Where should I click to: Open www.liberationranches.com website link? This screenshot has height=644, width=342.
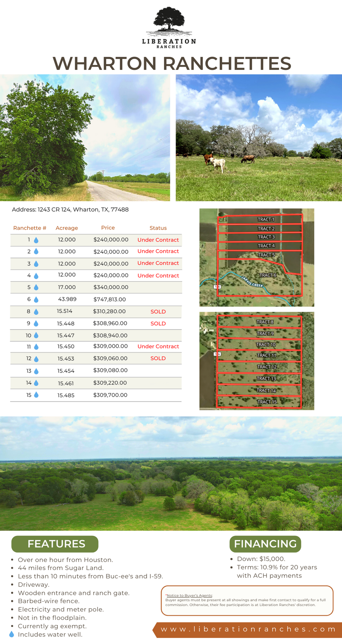click(248, 629)
